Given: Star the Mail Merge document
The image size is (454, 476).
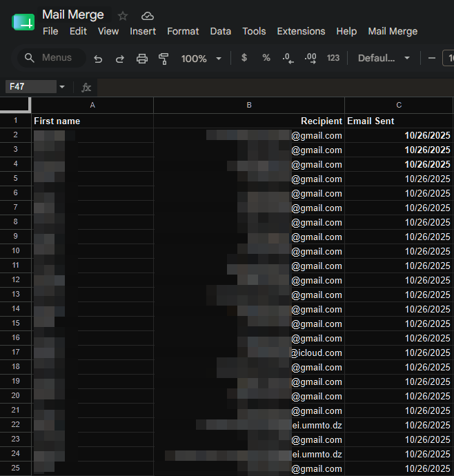Looking at the screenshot, I should (123, 16).
